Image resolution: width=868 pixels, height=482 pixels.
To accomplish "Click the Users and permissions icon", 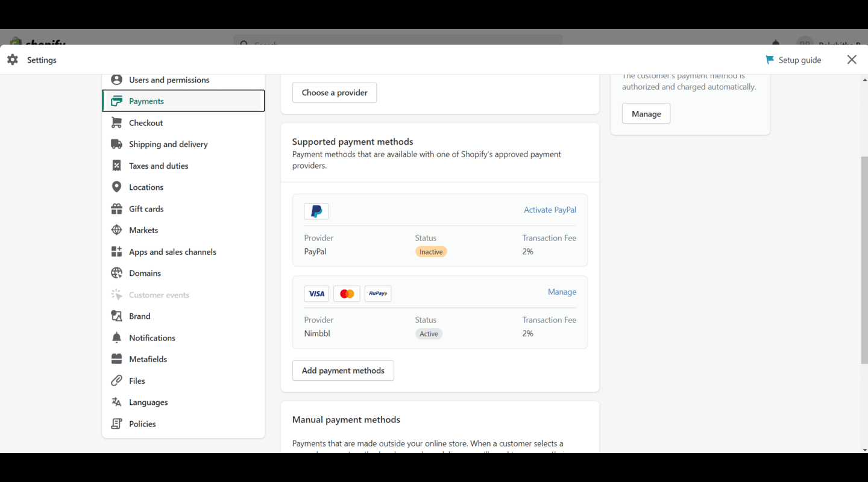I will (117, 80).
